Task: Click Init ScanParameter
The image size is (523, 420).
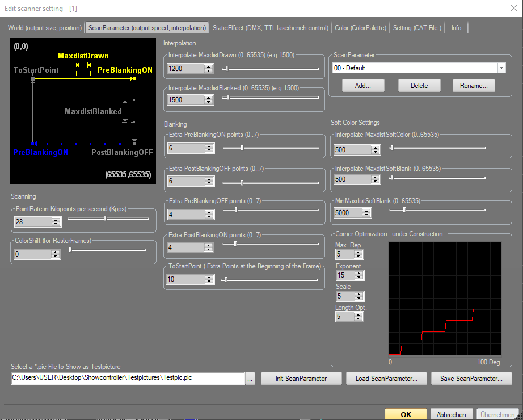Action: pyautogui.click(x=301, y=378)
